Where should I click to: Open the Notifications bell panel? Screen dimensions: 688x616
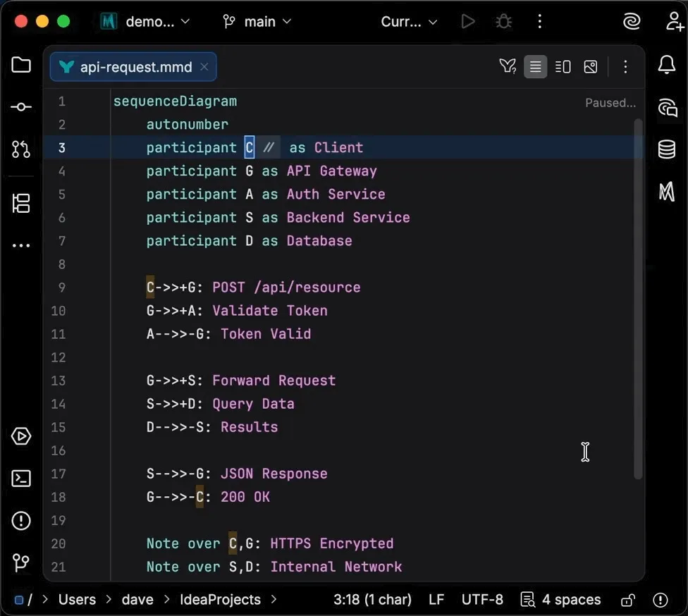(666, 66)
